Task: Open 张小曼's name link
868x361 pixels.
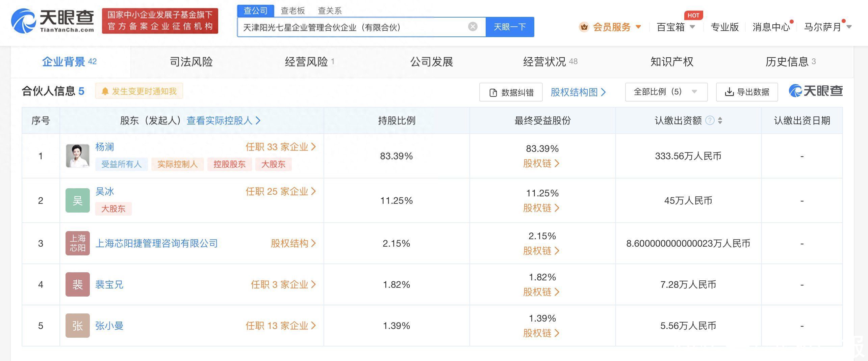Action: [109, 326]
